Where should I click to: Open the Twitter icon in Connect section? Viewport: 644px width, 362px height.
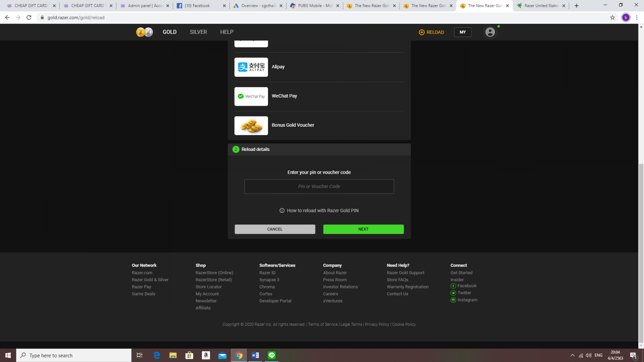(x=453, y=293)
